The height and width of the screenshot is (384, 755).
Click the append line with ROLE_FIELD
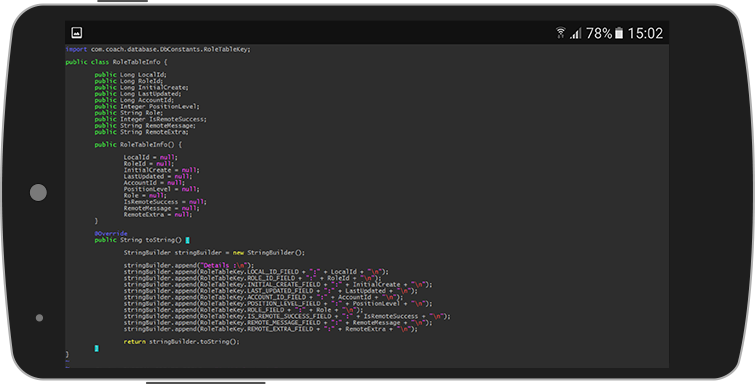[243, 310]
